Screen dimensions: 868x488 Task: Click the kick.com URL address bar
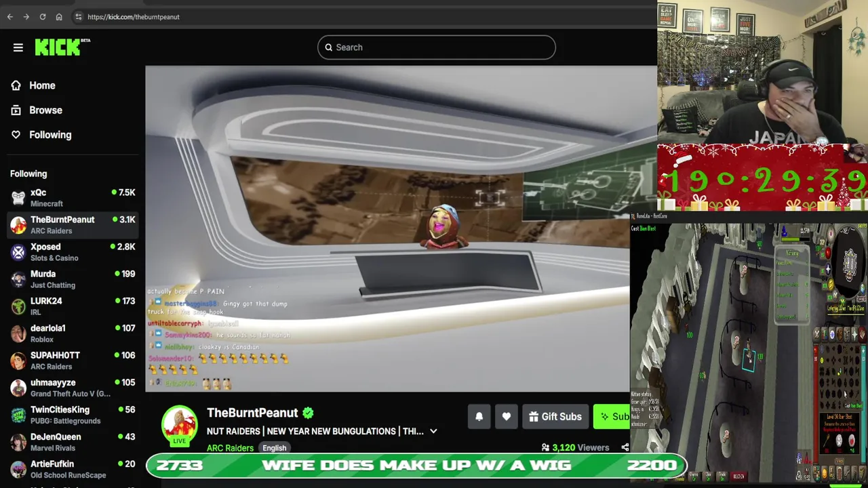tap(134, 17)
